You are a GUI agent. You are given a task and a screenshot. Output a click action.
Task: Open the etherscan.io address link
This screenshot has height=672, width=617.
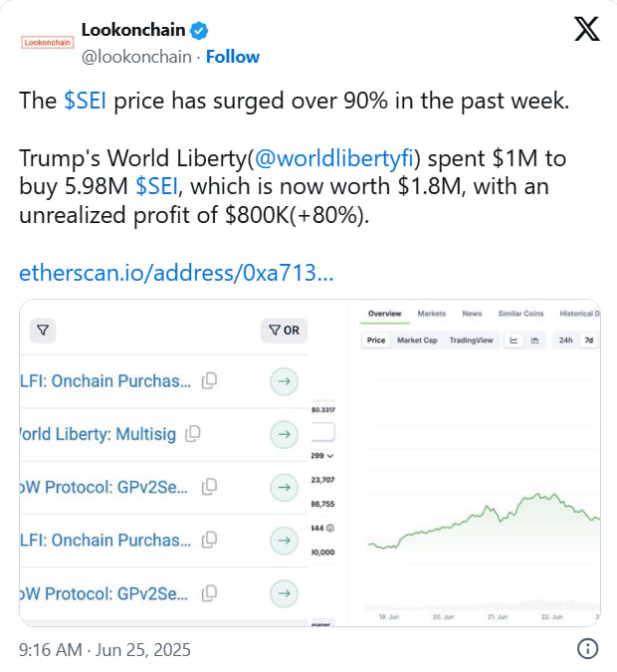click(176, 273)
